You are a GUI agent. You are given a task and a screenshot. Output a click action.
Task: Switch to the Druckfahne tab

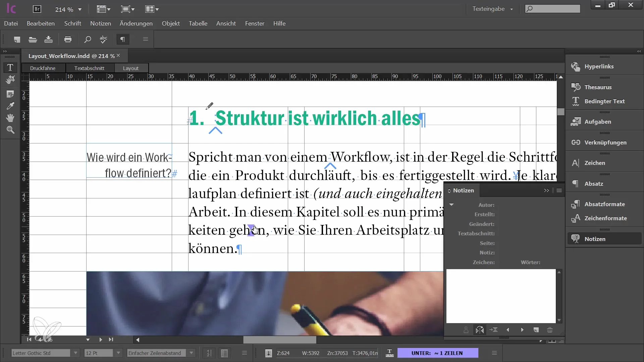click(x=43, y=68)
